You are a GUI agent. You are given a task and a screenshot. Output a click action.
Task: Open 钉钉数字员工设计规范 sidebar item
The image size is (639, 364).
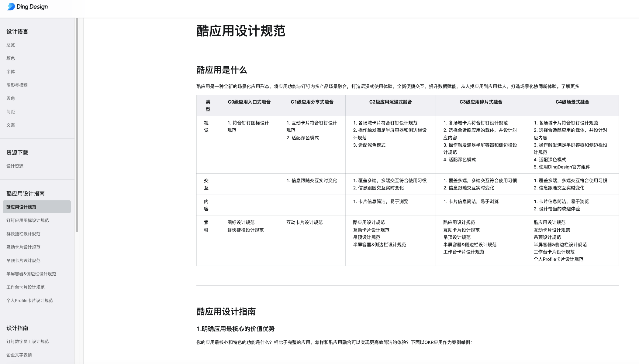[x=28, y=342]
